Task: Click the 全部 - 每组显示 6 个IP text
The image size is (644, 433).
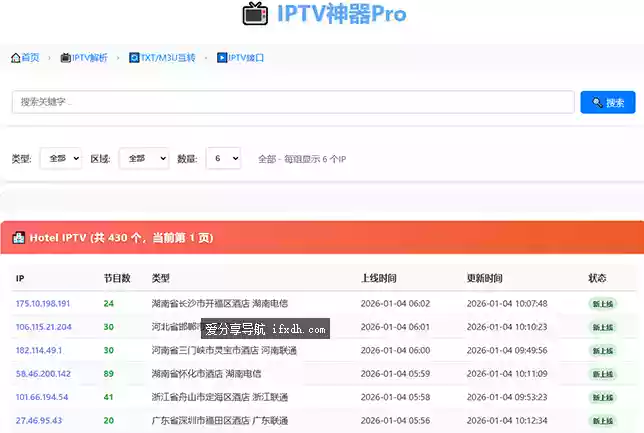Action: point(302,159)
